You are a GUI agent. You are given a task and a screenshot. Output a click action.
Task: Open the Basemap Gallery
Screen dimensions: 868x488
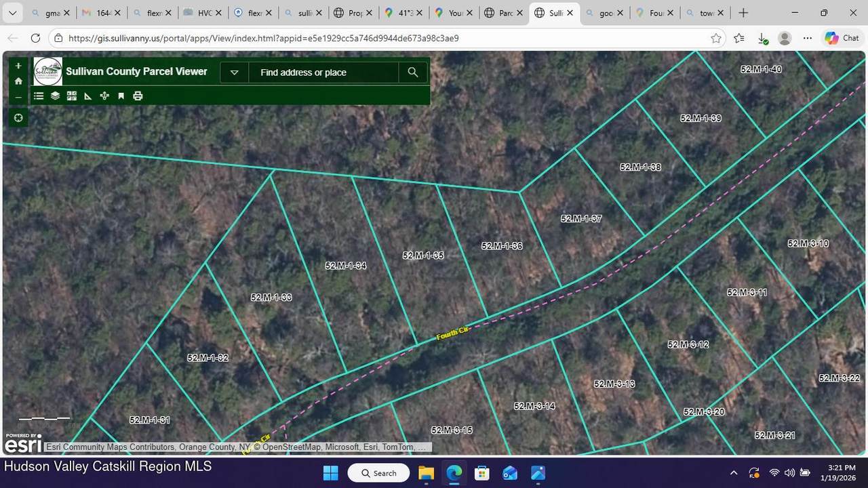click(72, 96)
